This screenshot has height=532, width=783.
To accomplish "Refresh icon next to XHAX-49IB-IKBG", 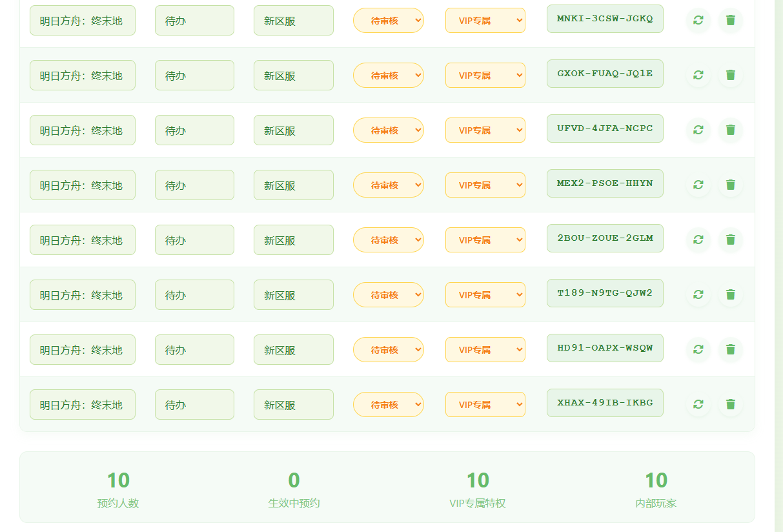I will pyautogui.click(x=698, y=404).
